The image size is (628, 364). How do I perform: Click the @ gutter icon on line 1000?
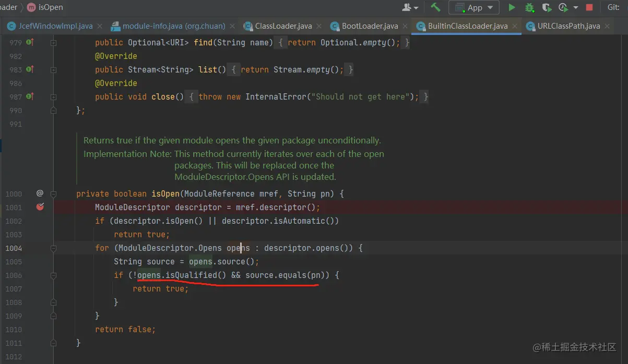(40, 193)
